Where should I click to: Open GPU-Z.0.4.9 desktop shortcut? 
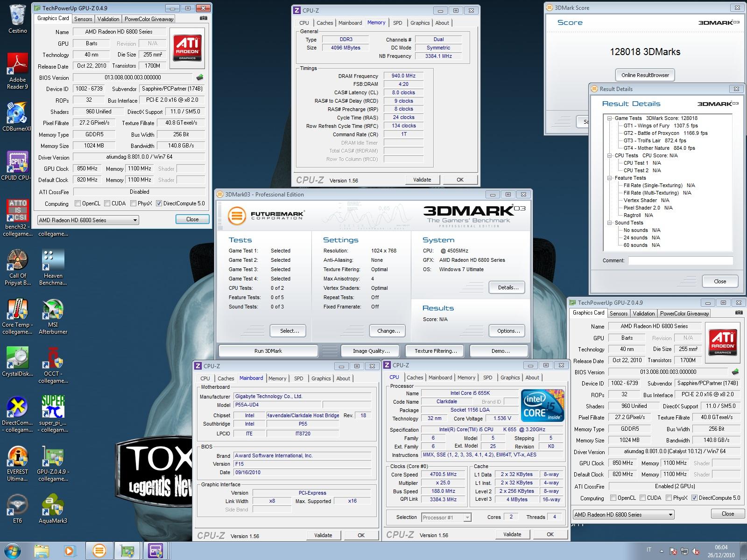click(x=53, y=463)
